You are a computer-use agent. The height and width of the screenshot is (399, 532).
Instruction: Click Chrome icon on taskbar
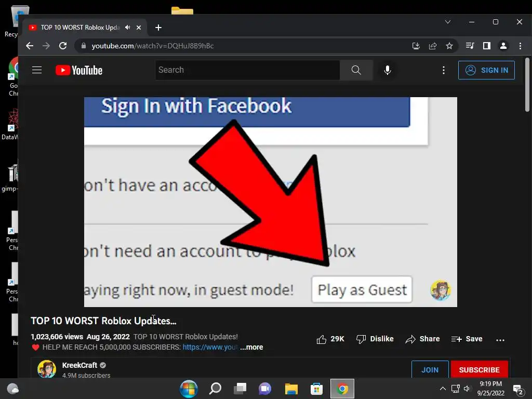(342, 389)
